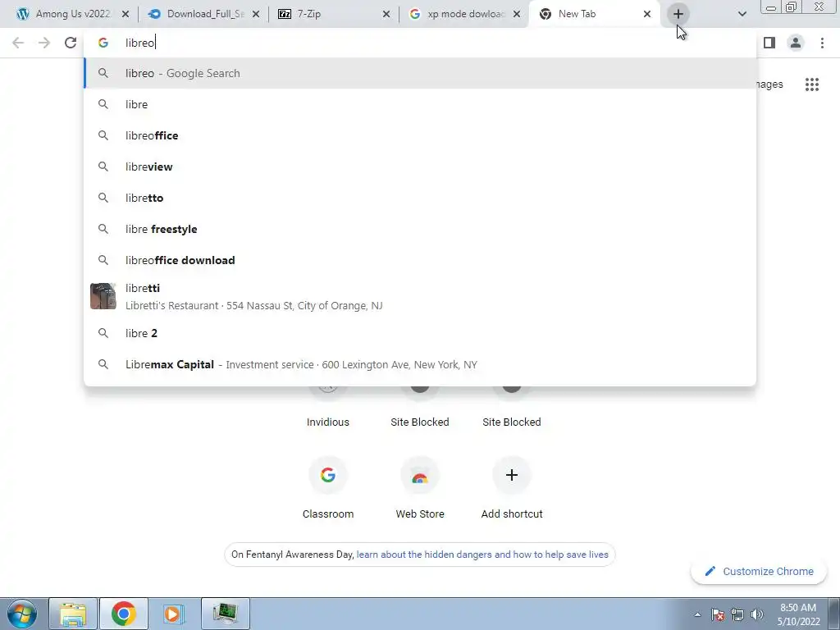
Task: Go forward to next page
Action: (44, 43)
